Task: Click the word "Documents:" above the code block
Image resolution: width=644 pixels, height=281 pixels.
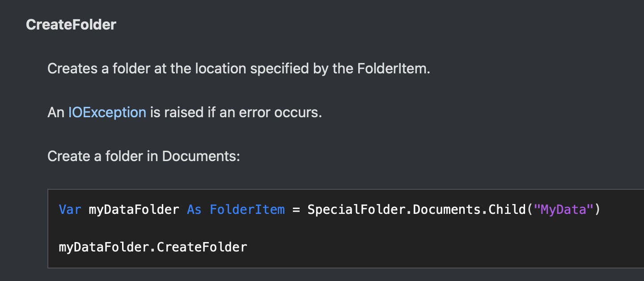Action: [201, 156]
